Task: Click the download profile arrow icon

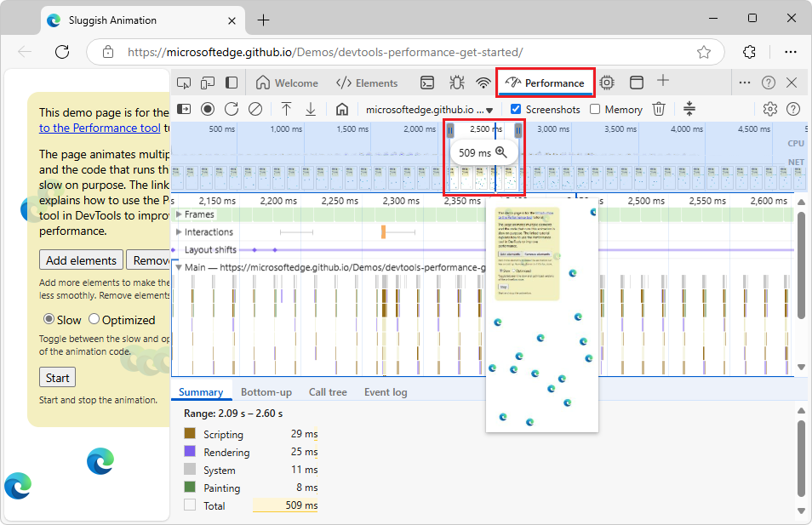Action: (311, 109)
